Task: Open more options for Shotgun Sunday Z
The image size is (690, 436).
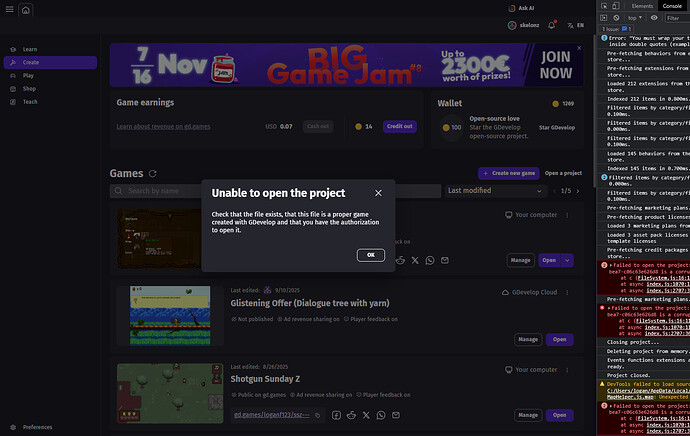Action: click(x=567, y=370)
